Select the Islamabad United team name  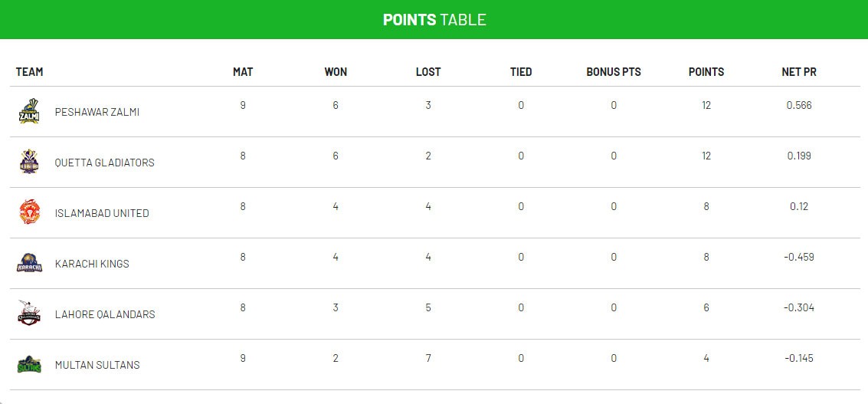pyautogui.click(x=102, y=213)
